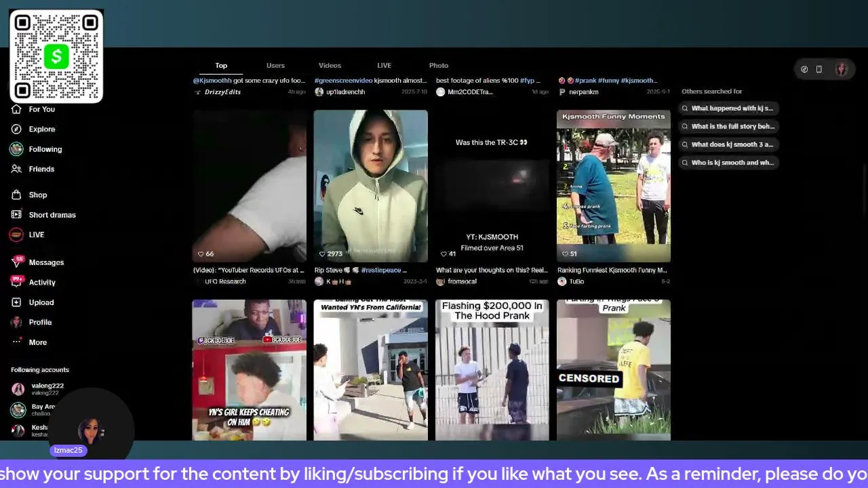Open the Following feed avatar icon
This screenshot has width=868, height=488.
pos(16,149)
